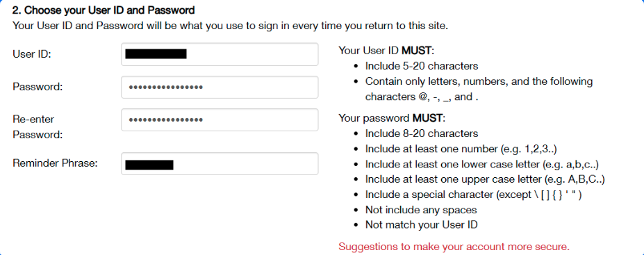Screen dimensions: 644x255
Task: Click into the Reminder Phrase field
Action: pyautogui.click(x=220, y=164)
